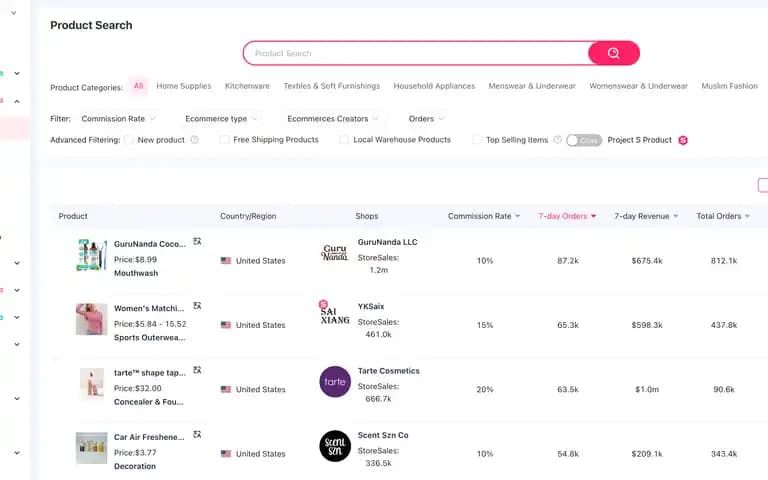Open the GuruNanda LLC shop name link
This screenshot has height=480, width=768.
pyautogui.click(x=387, y=242)
